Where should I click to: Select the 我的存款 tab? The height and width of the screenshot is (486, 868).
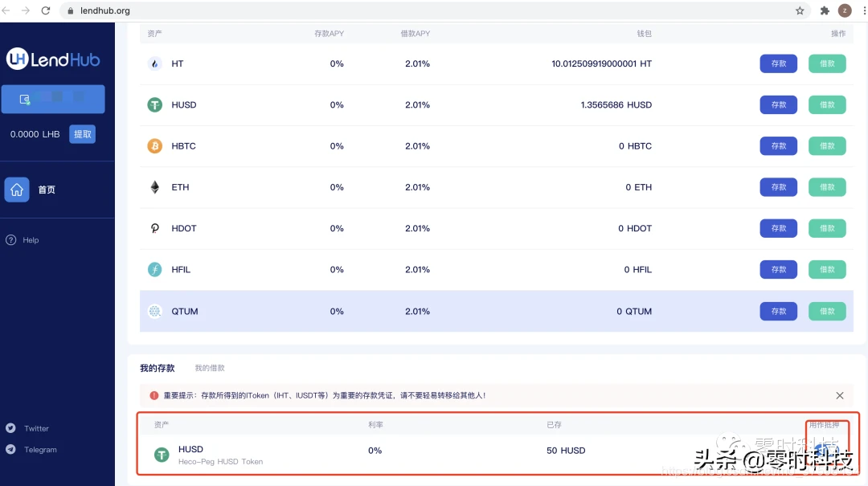point(157,368)
